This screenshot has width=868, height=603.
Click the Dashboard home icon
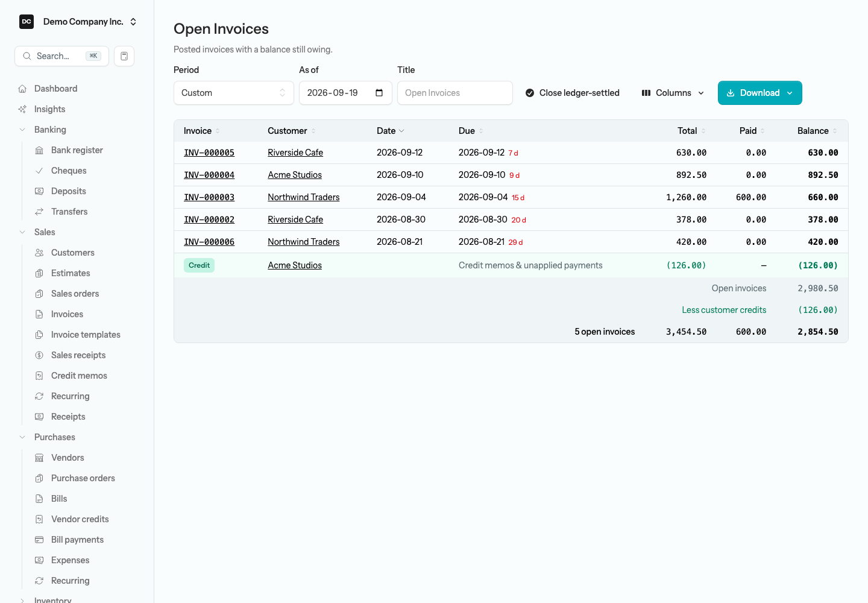22,89
